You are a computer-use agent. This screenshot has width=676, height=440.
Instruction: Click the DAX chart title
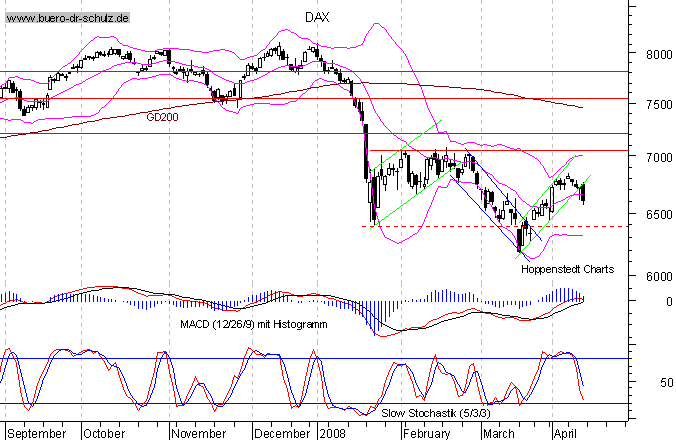(318, 18)
